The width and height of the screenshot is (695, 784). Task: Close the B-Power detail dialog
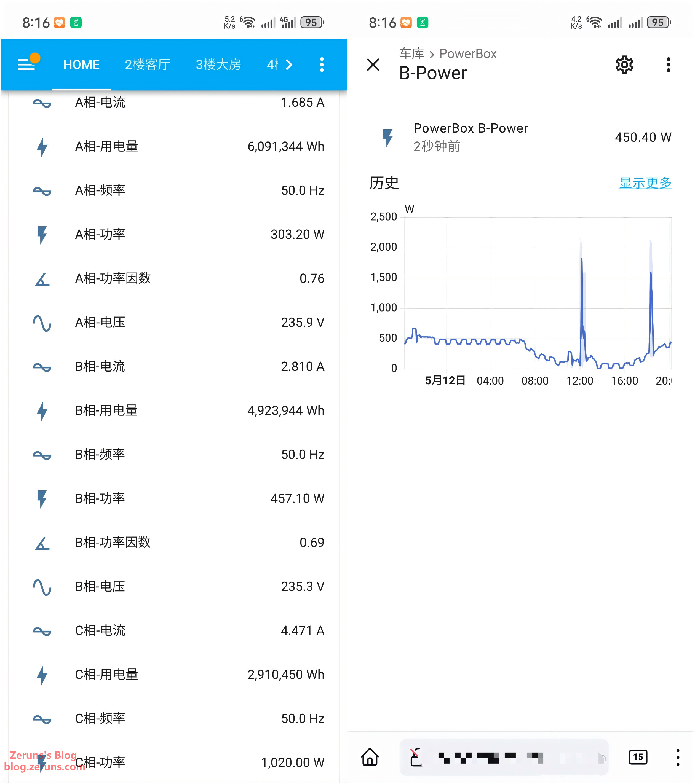[373, 65]
